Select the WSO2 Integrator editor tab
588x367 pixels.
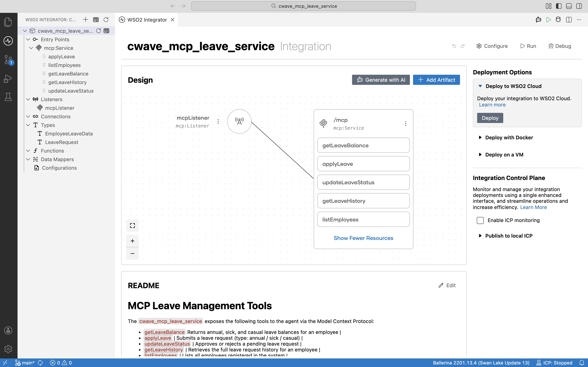pyautogui.click(x=147, y=20)
